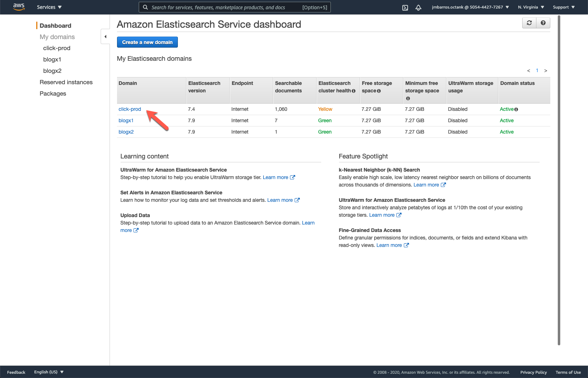Open the N. Virginia region dropdown
Image resolution: width=588 pixels, height=378 pixels.
click(x=531, y=7)
